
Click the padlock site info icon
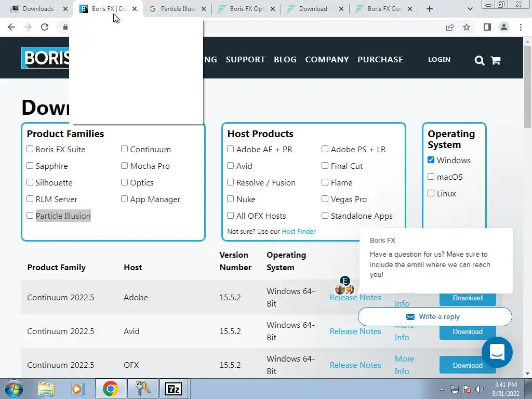coord(65,27)
